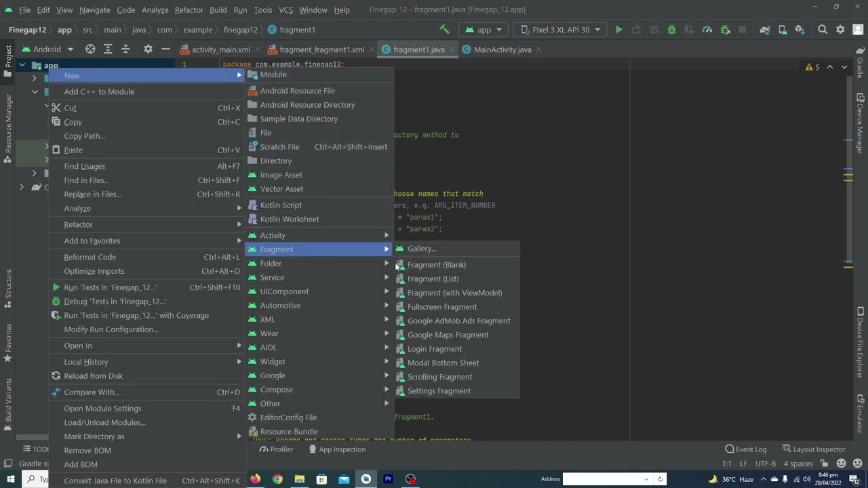The height and width of the screenshot is (488, 868).
Task: Switch to the MainActivity.java tab
Action: point(502,49)
